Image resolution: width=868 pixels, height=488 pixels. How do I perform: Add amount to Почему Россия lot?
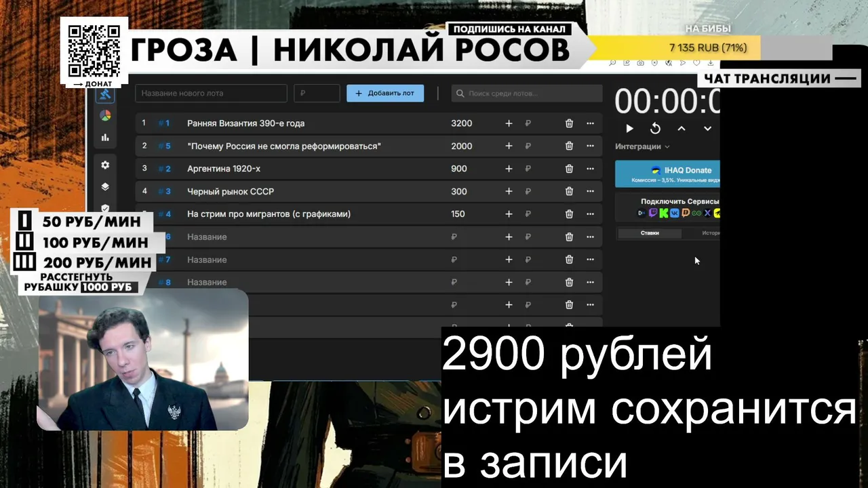click(509, 146)
